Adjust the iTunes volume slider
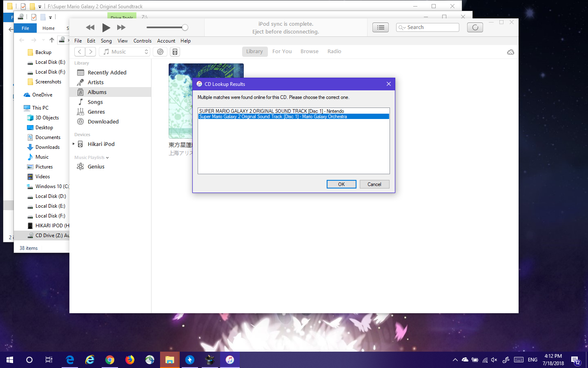Viewport: 588px width, 368px height. [x=167, y=27]
